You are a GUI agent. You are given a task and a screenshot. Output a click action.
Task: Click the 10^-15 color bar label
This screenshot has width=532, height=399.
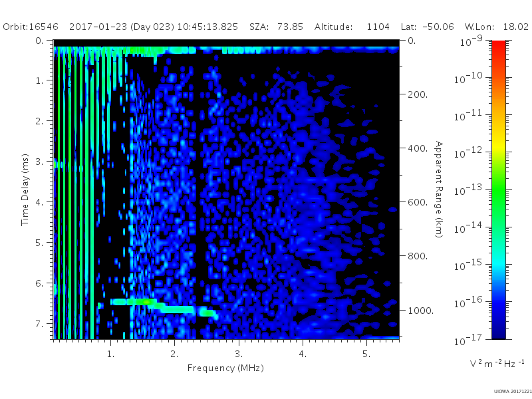tap(469, 265)
